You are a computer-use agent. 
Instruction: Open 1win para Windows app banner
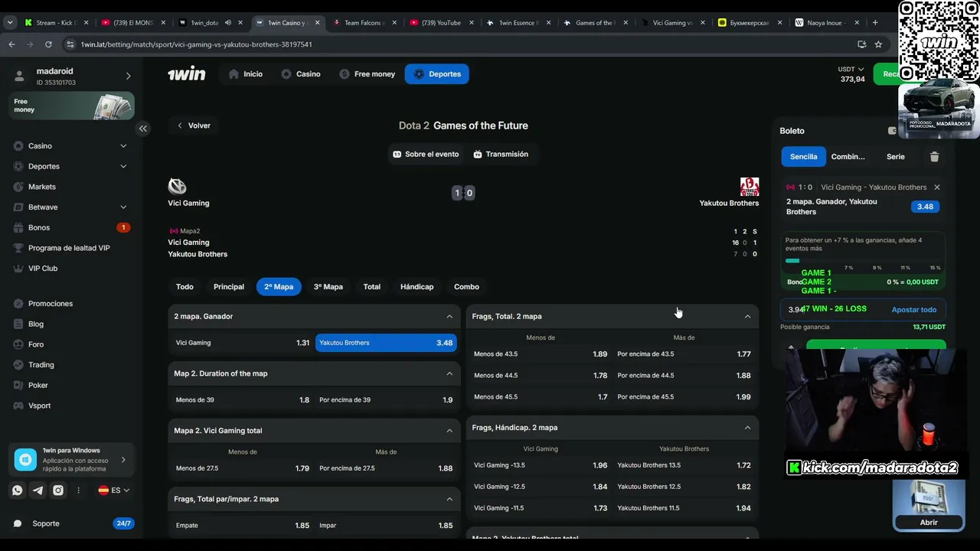(x=71, y=459)
